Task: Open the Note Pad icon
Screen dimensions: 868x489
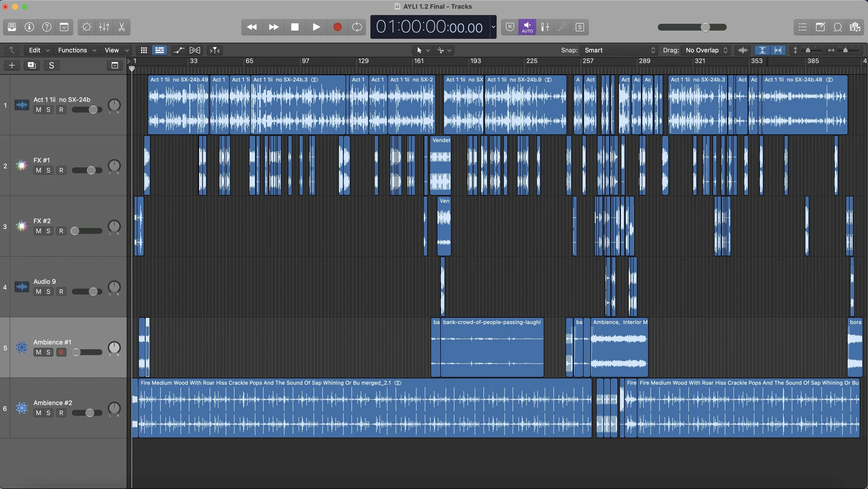Action: point(820,27)
